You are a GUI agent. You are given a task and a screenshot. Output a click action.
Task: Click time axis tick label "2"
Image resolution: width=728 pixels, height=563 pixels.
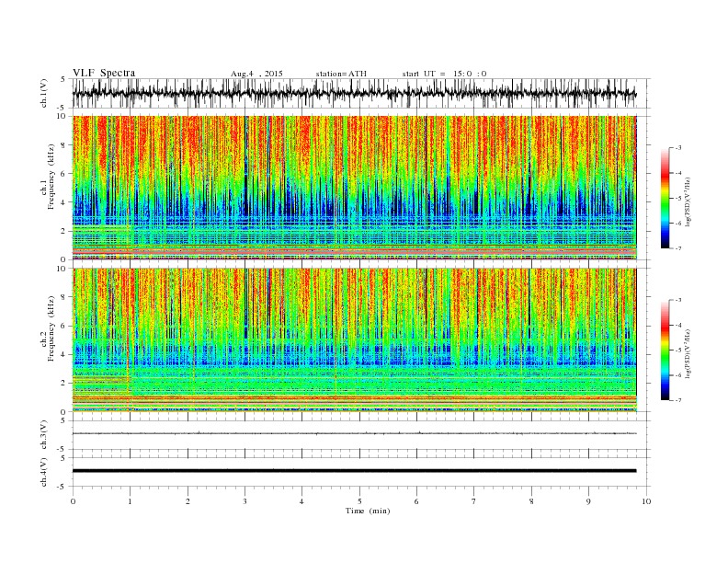[x=188, y=501]
